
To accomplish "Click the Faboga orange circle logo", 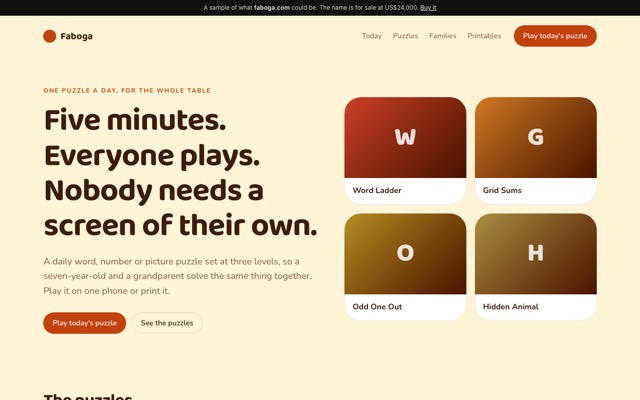I will 49,36.
